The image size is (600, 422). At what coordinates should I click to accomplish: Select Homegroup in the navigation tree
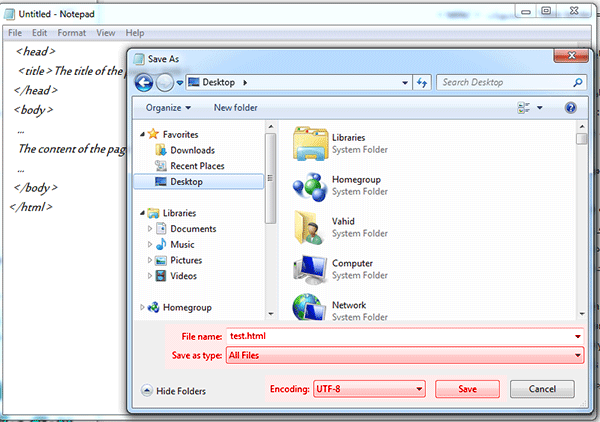pos(179,307)
